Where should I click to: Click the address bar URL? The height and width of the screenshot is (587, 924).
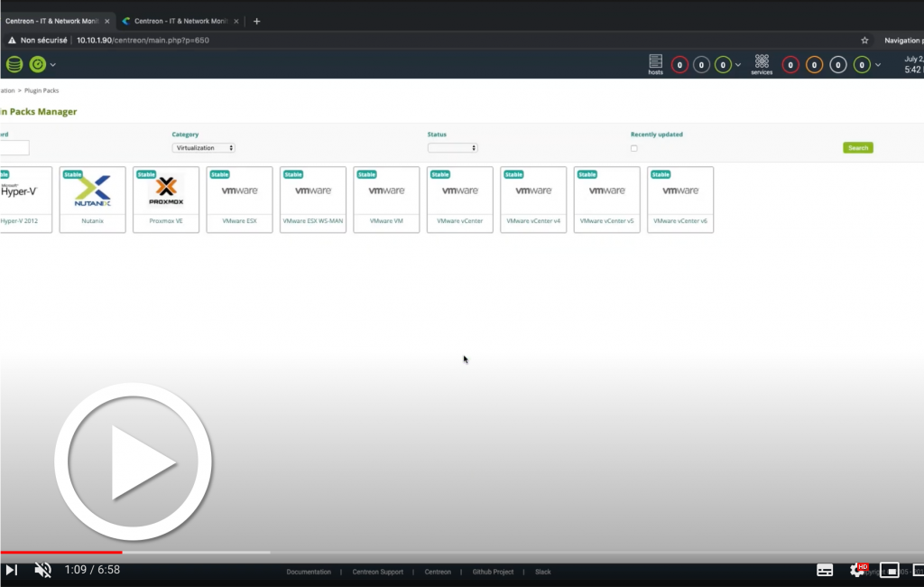143,40
